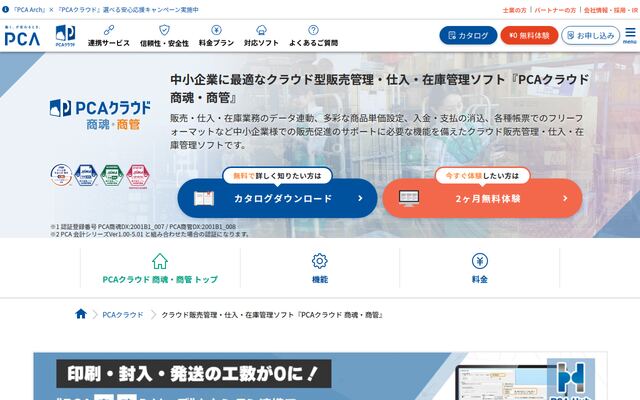Open 会社情報・採用・IR link
Screen dimensions: 640x400
pos(611,10)
